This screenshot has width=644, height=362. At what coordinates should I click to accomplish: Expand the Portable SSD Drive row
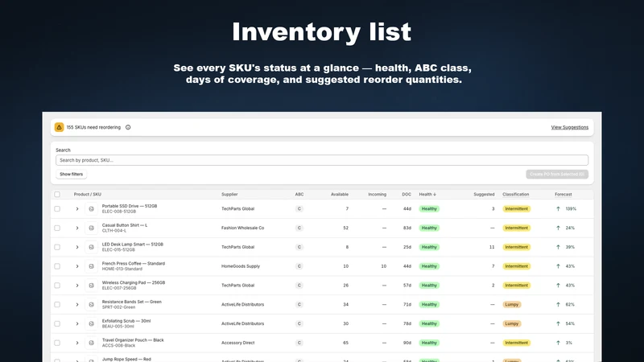tap(76, 209)
